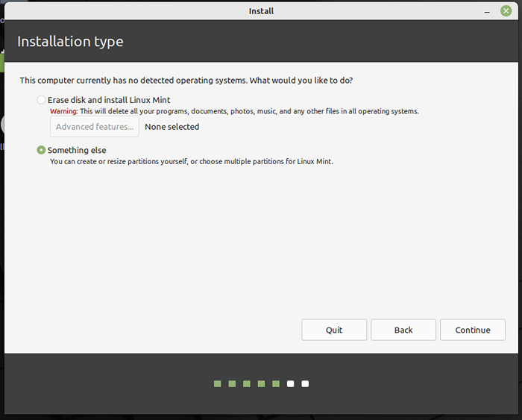Click the Installation type heading
The width and height of the screenshot is (522, 420).
pos(70,42)
